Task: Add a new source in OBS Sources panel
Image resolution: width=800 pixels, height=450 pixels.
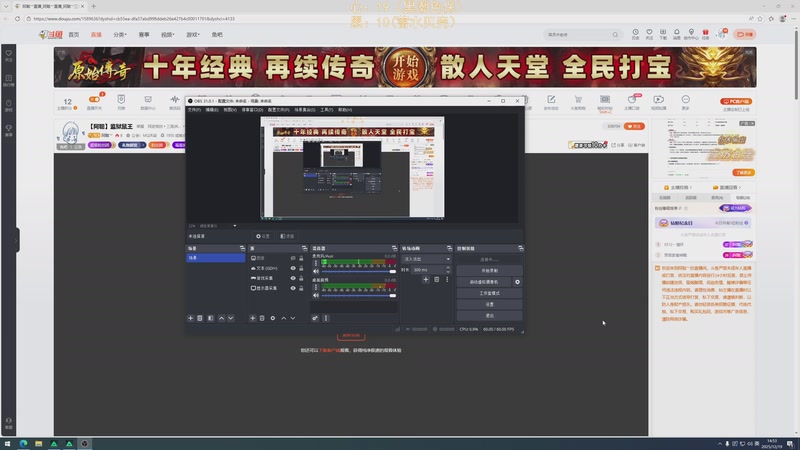Action: (x=252, y=318)
